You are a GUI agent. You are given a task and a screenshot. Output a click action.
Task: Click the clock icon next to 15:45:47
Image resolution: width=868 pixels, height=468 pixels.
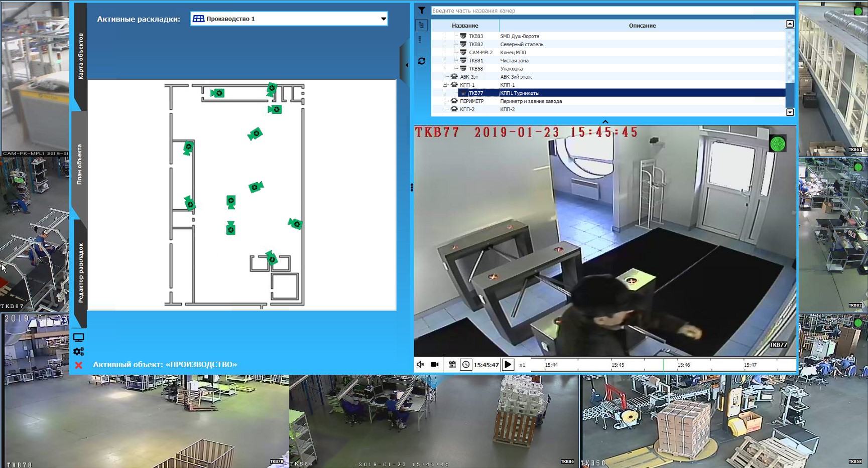(466, 365)
